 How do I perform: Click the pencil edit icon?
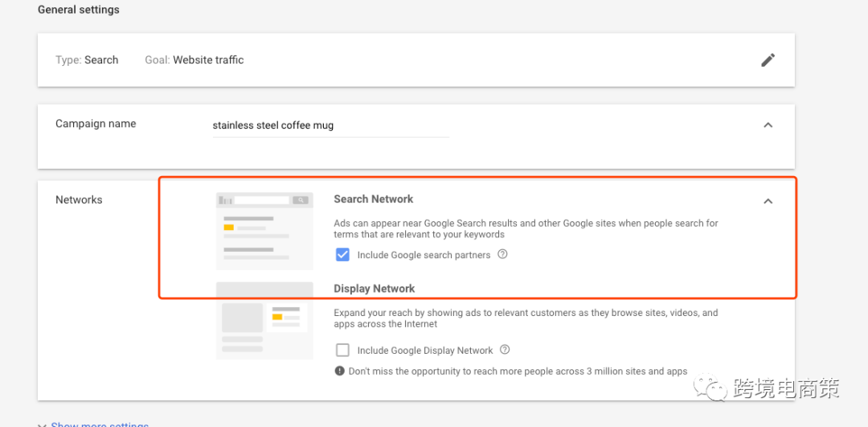pyautogui.click(x=768, y=60)
